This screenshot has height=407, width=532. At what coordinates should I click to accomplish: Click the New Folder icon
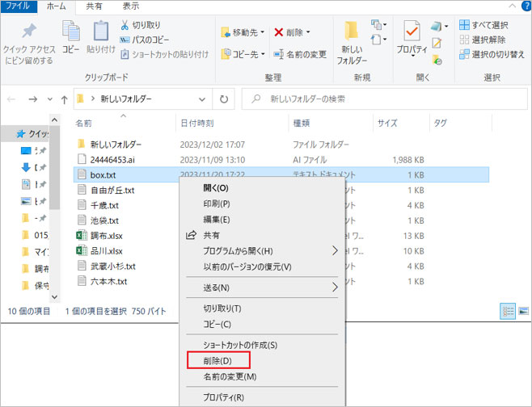pyautogui.click(x=352, y=32)
